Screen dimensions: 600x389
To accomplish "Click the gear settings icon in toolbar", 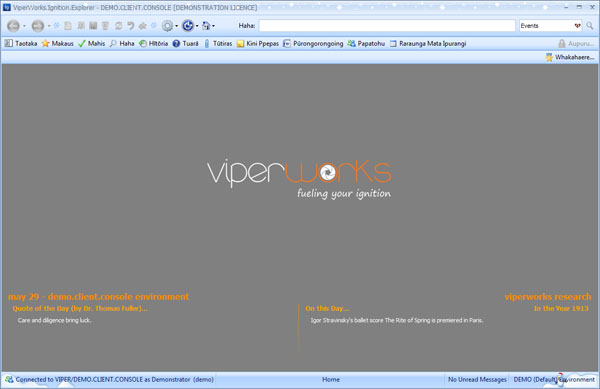I will click(x=167, y=26).
